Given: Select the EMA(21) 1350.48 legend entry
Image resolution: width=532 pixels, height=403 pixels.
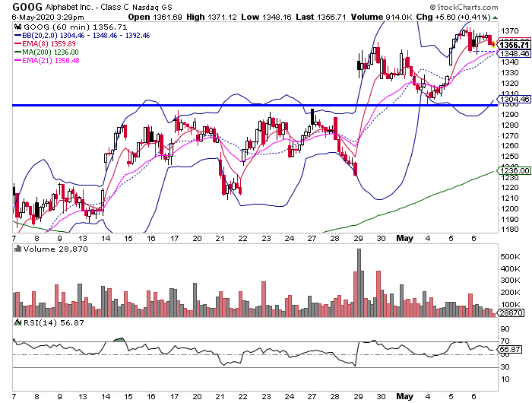Looking at the screenshot, I should [x=51, y=61].
